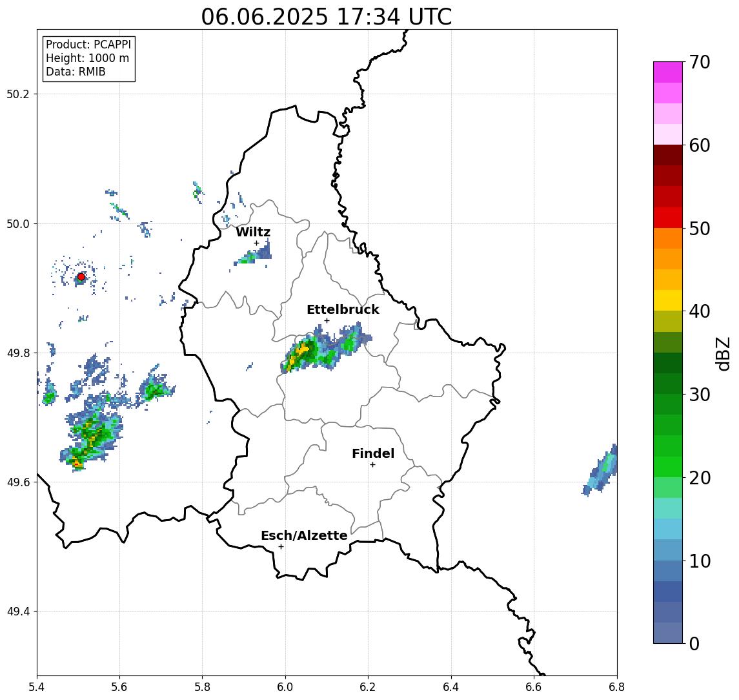
Task: Click the red radar location marker
Action: 81,277
